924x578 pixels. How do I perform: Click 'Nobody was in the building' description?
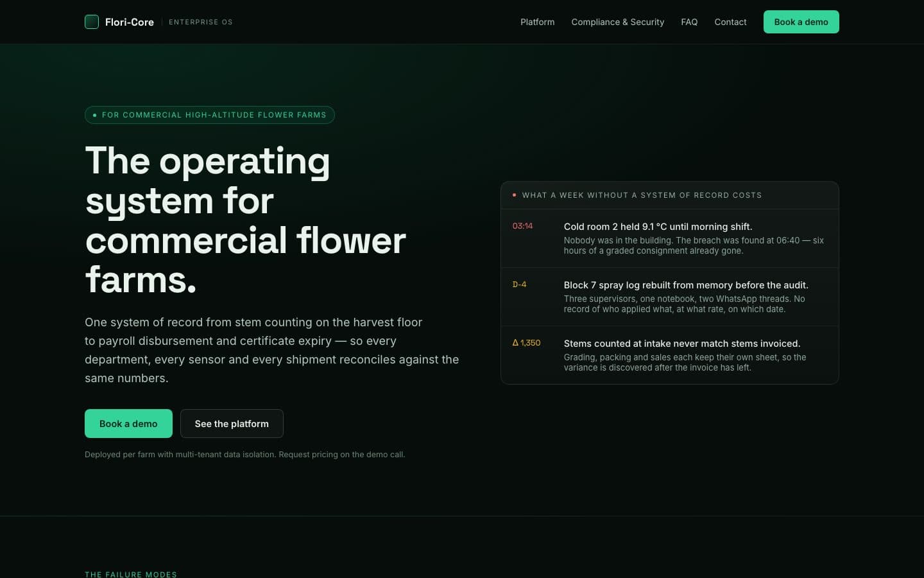click(x=694, y=245)
